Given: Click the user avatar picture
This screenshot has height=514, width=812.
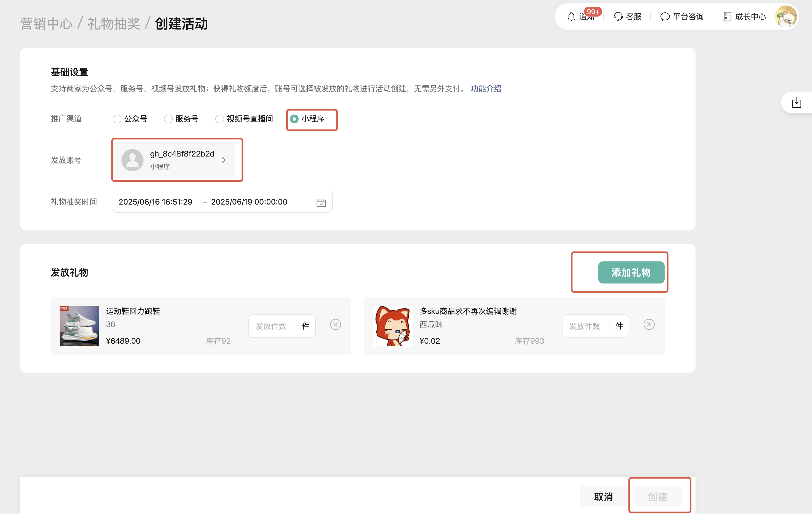Looking at the screenshot, I should coord(786,16).
